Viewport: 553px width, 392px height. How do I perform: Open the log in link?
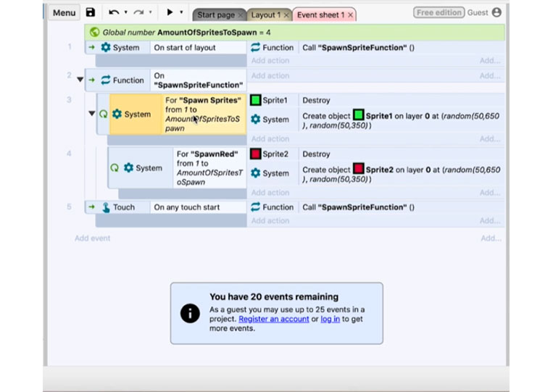pos(330,319)
